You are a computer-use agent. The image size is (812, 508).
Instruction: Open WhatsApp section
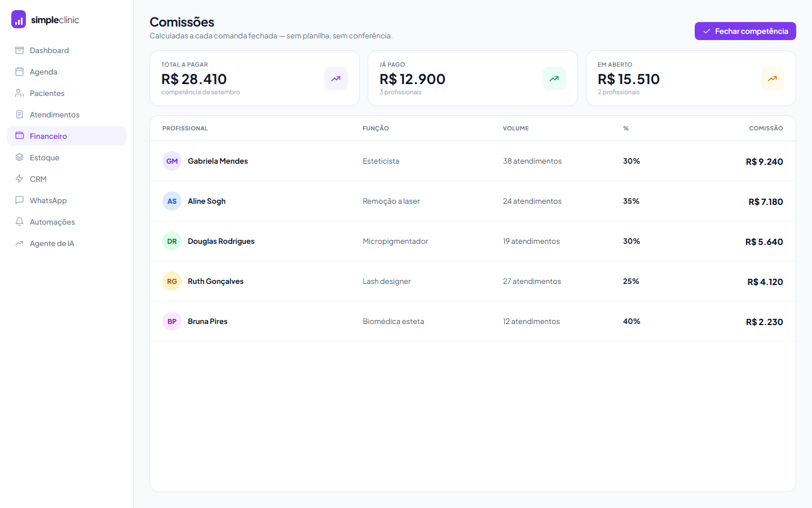click(67, 200)
